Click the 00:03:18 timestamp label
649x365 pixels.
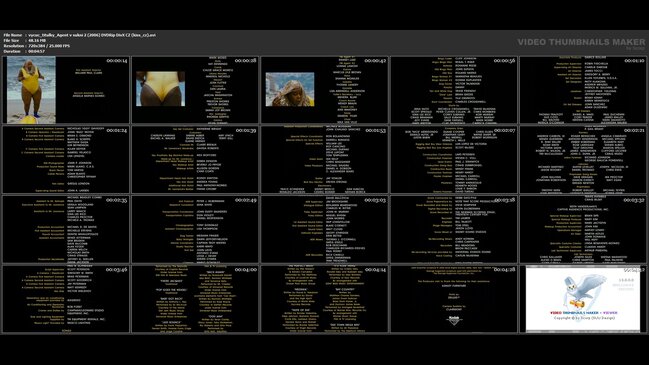tap(504, 200)
